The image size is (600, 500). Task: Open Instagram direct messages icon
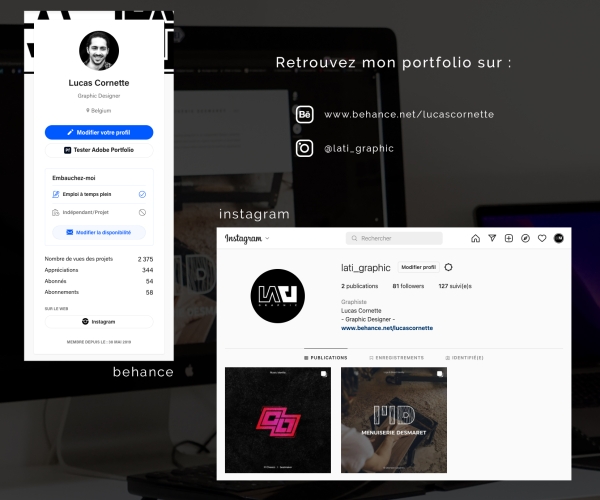click(492, 238)
